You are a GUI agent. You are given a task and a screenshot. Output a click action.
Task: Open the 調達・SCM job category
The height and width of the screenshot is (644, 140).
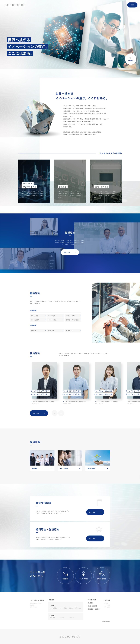click(x=56, y=330)
